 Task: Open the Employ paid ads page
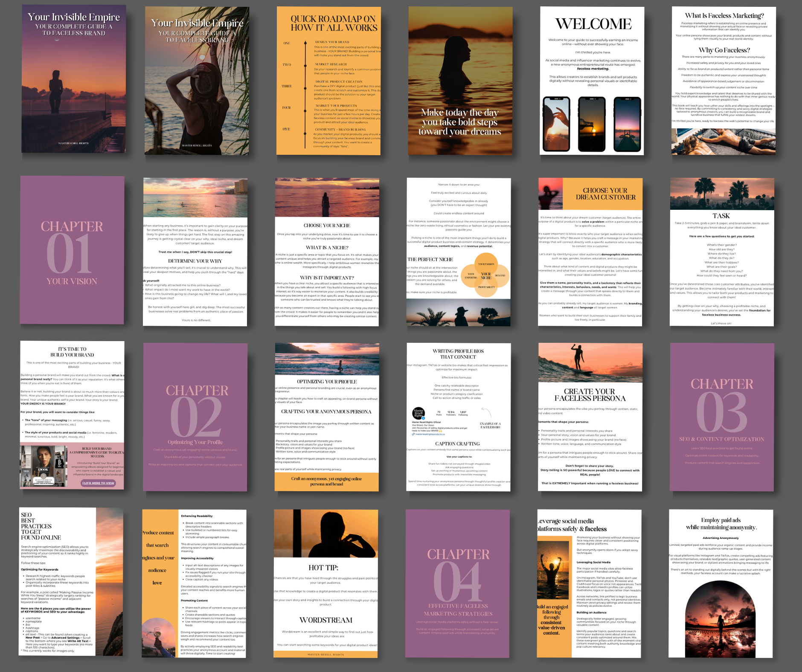(721, 583)
